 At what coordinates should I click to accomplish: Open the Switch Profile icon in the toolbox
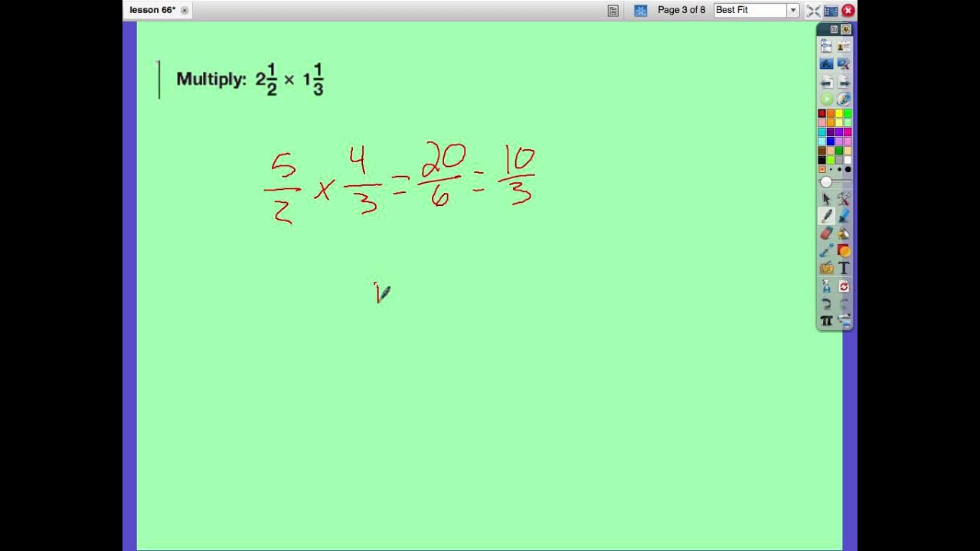(x=844, y=47)
